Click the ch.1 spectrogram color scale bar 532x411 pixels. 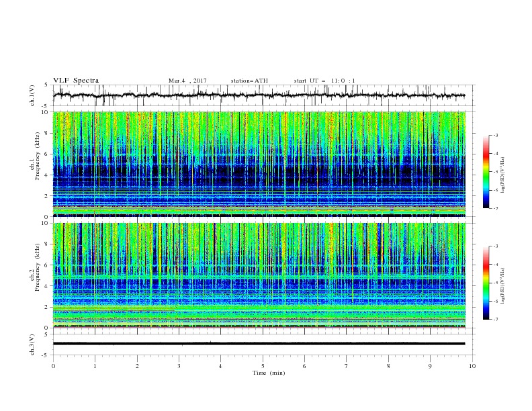tap(486, 172)
